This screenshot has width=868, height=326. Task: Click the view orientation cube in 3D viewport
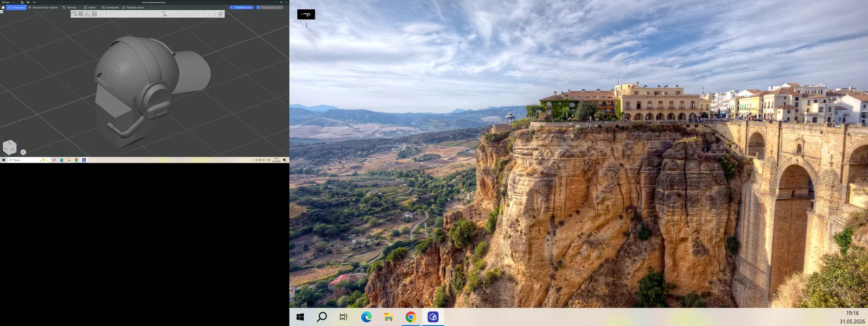click(x=10, y=146)
